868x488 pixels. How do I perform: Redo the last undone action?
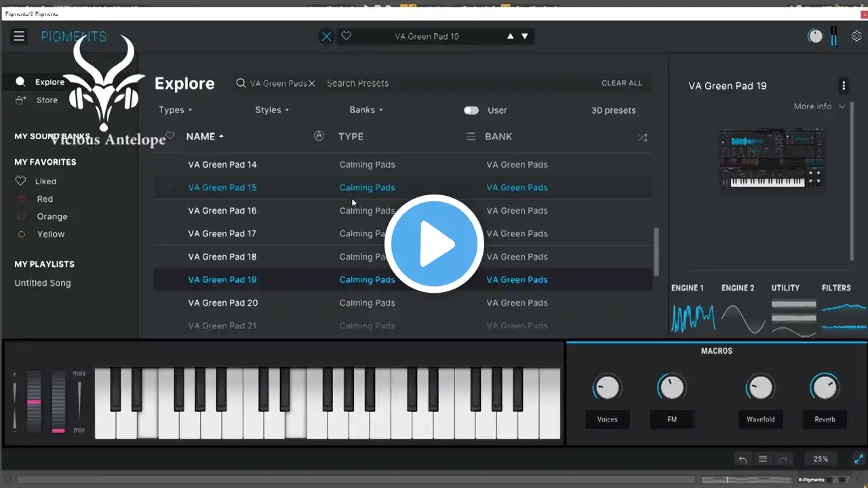(783, 459)
